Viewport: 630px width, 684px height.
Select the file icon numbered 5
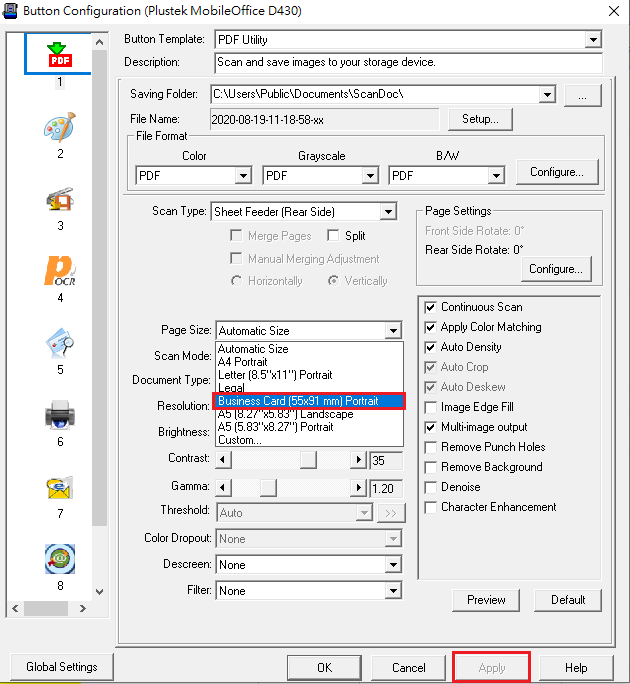tap(59, 343)
